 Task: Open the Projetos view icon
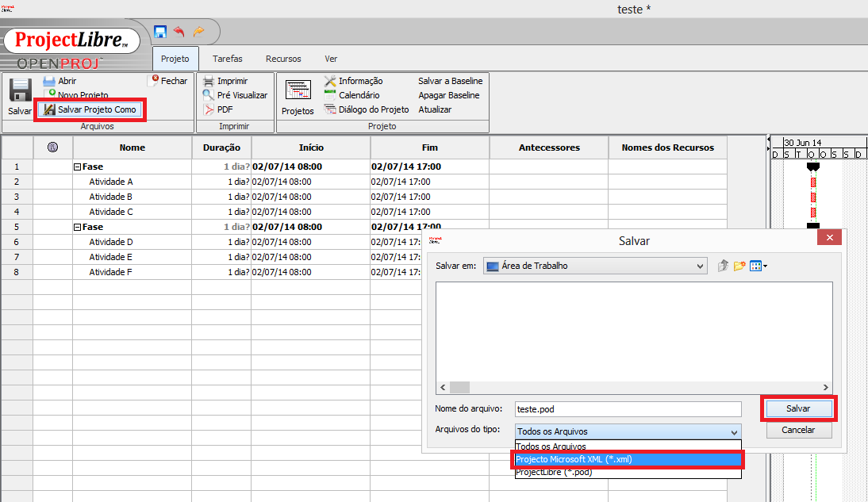coord(298,90)
